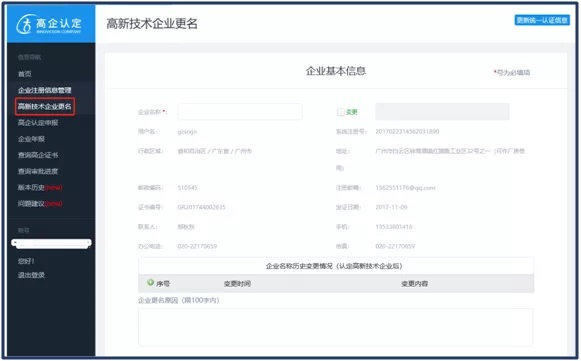Click the 企业更名原因 text area
This screenshot has width=581, height=361.
tap(336, 328)
